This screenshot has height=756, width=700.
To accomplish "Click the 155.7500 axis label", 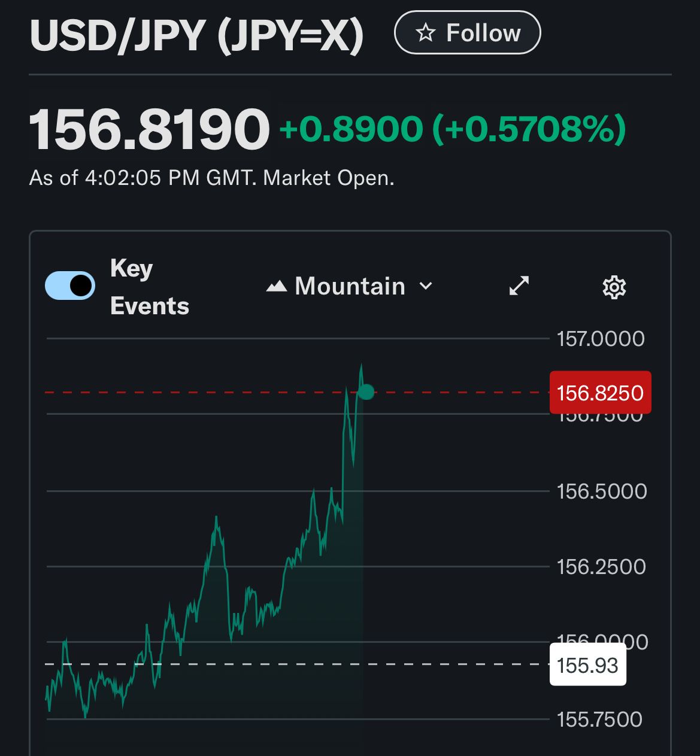I will (x=599, y=719).
